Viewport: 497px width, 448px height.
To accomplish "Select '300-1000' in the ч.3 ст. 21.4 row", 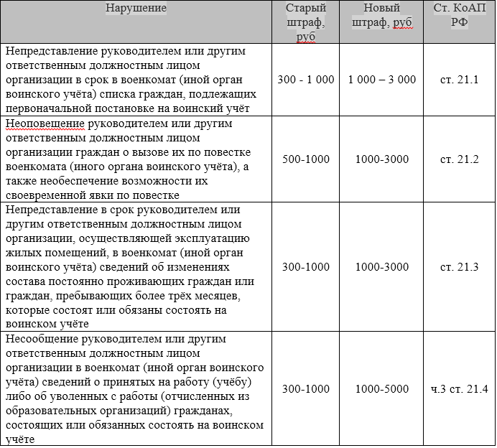I will (x=305, y=388).
